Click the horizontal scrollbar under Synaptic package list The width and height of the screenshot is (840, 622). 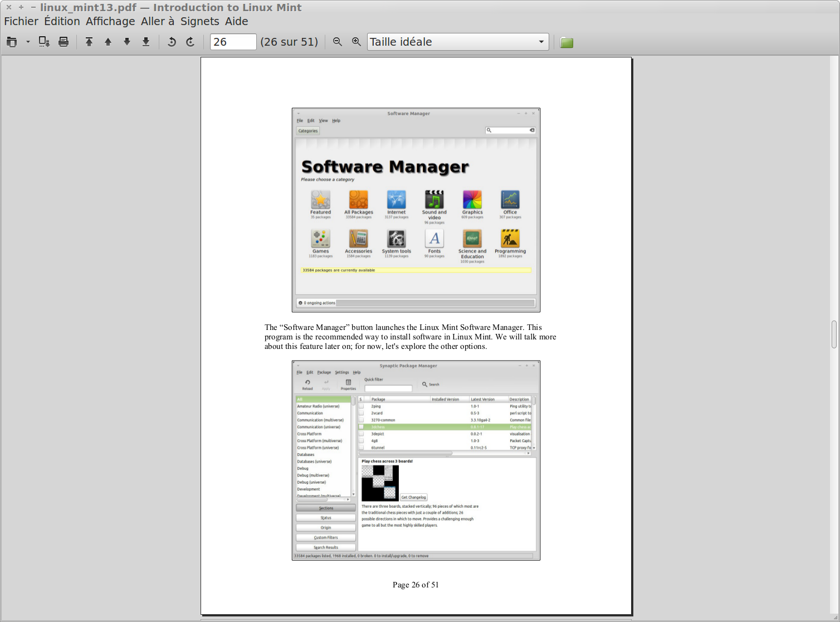[x=406, y=453]
